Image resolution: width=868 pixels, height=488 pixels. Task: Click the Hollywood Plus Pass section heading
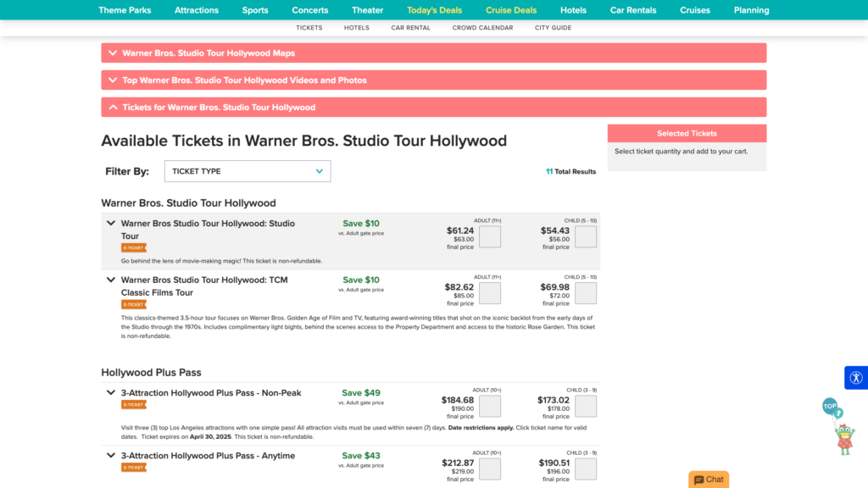point(151,373)
